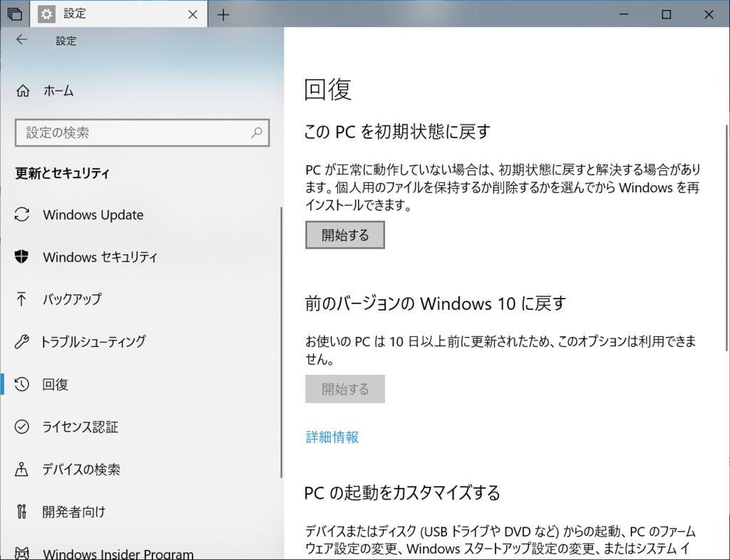Screen dimensions: 730x560
Task: Click the ライセンス認証 checkmark circle icon
Action: 22,427
